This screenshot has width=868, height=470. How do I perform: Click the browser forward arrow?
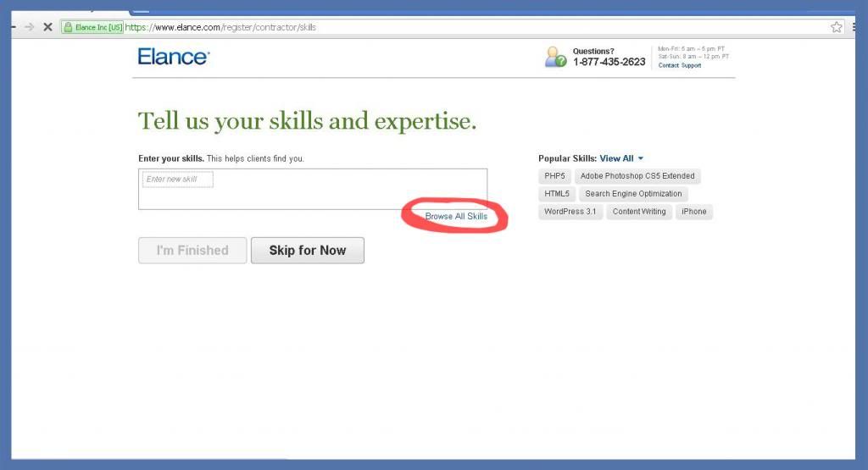click(x=30, y=27)
